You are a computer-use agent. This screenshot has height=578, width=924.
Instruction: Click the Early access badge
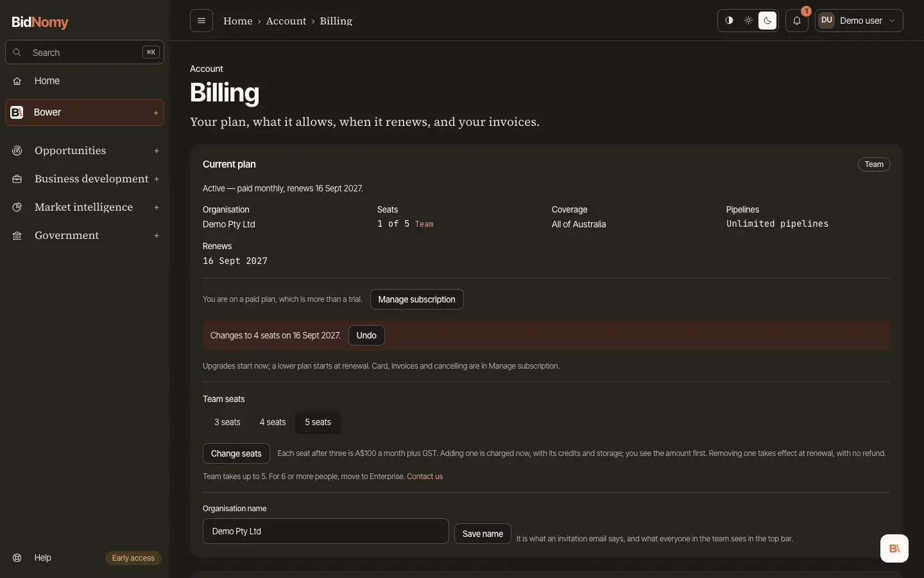[x=133, y=558]
